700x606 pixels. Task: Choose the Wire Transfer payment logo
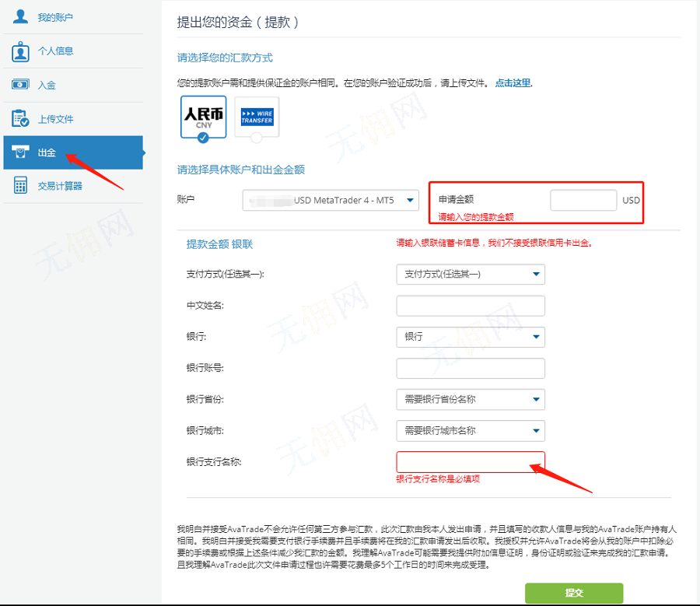[257, 115]
